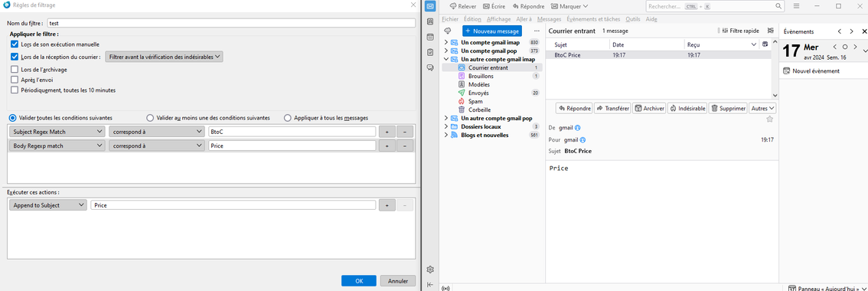Click Annuler in filter rules dialog

point(398,280)
